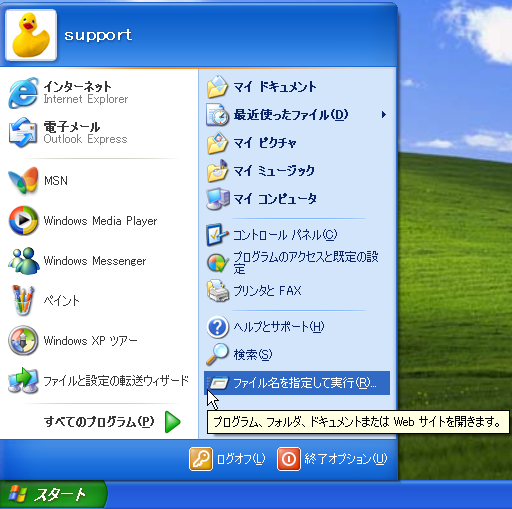This screenshot has width=512, height=509.
Task: Launch the ペイント paint cup icon
Action: (x=23, y=300)
